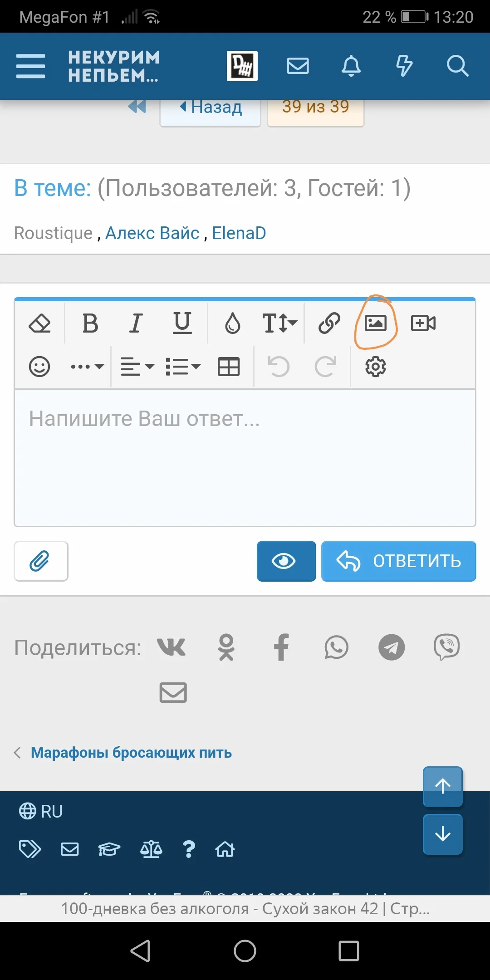Open list type dropdown
Screen dimensions: 490x980
coord(183,367)
